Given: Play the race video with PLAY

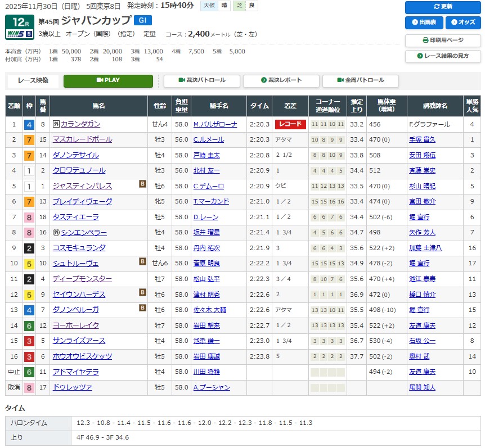Looking at the screenshot, I should point(108,80).
